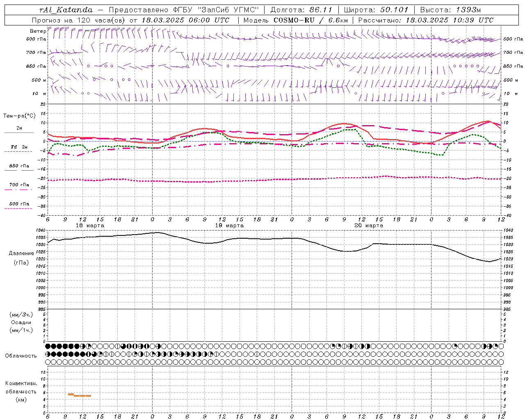This screenshot has width=525, height=420.
Task: Click the Высота: 1393м value
Action: (450, 10)
